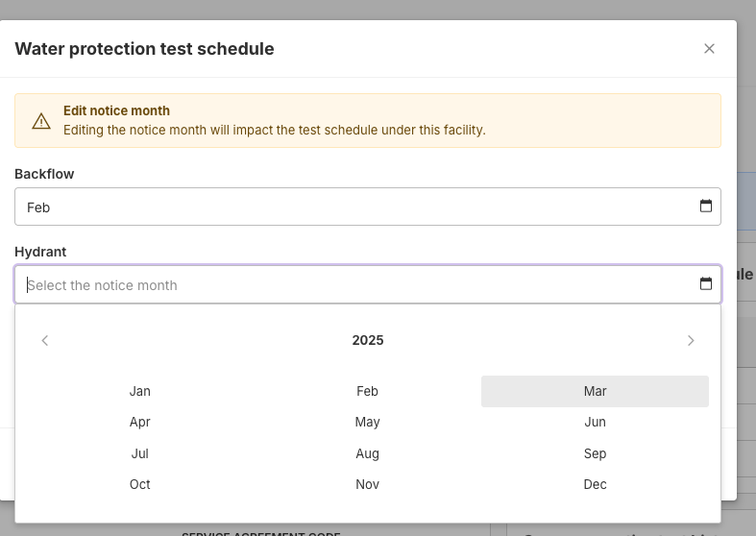Click the calendar icon in Hydrant field
The height and width of the screenshot is (536, 756).
(x=706, y=284)
